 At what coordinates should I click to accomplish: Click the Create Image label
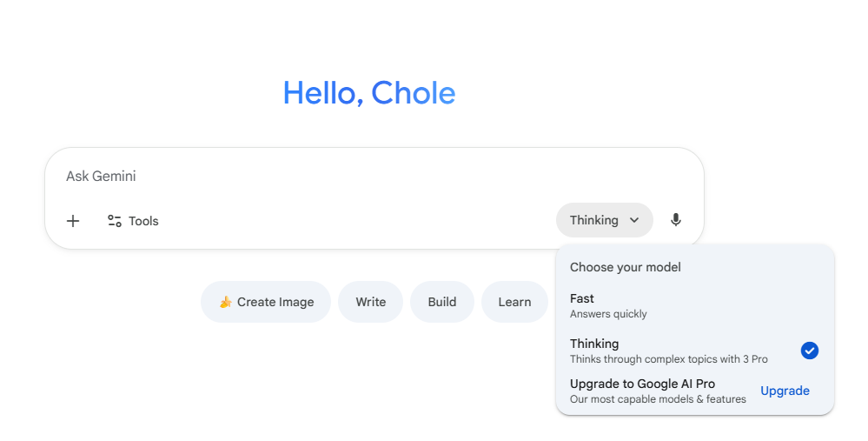point(275,302)
